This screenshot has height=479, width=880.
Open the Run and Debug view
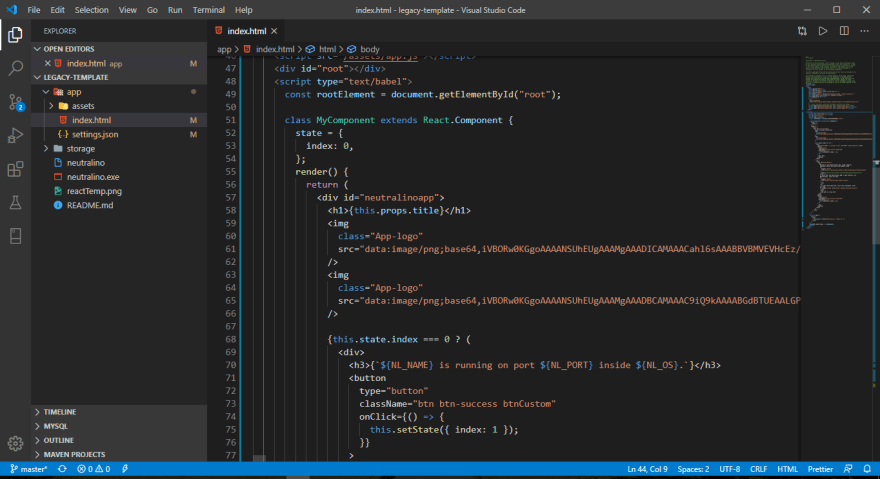coord(15,135)
